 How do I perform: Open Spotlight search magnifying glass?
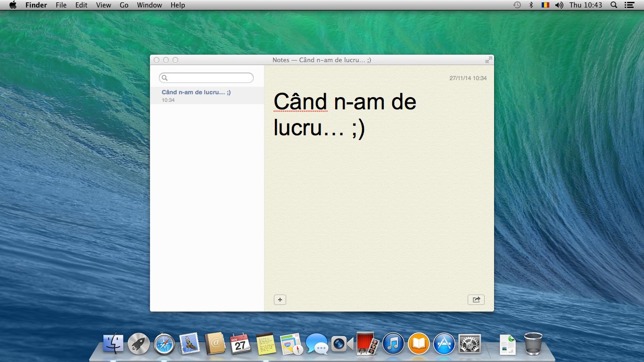click(614, 5)
